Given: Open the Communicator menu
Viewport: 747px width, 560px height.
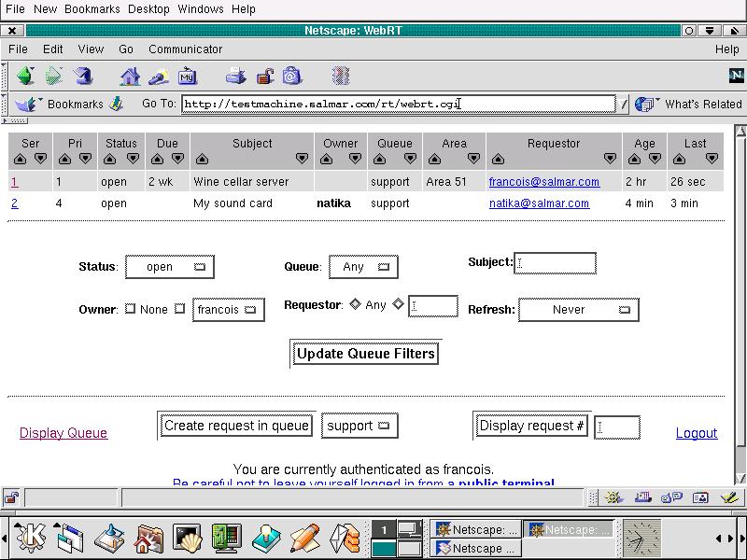Looking at the screenshot, I should pos(185,49).
